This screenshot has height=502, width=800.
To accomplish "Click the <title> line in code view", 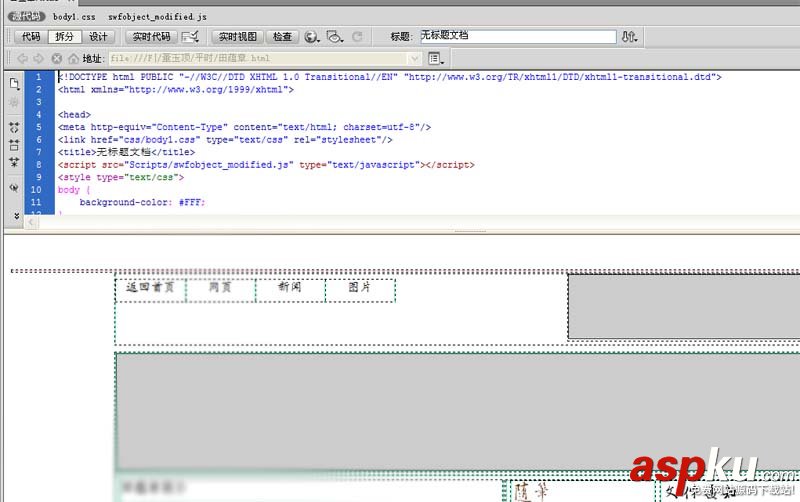I will [126, 152].
